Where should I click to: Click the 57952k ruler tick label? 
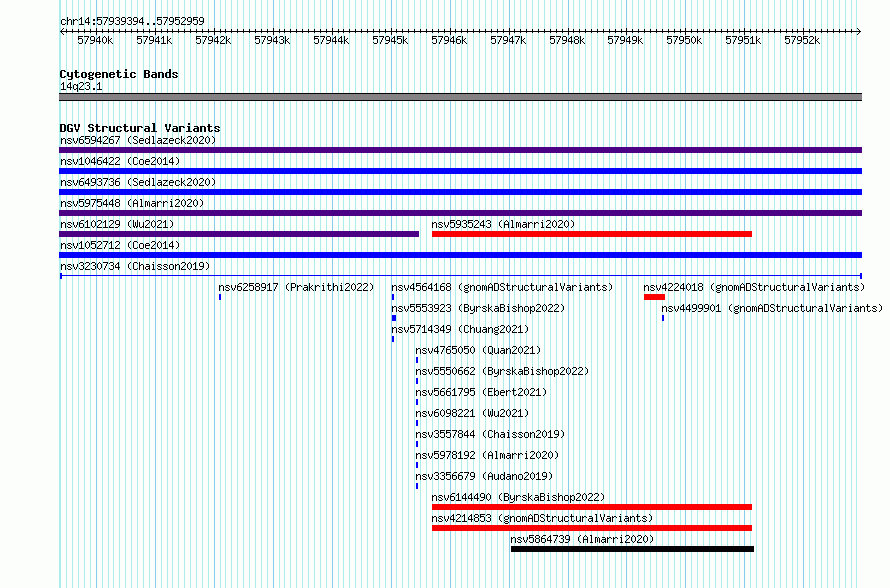(802, 40)
